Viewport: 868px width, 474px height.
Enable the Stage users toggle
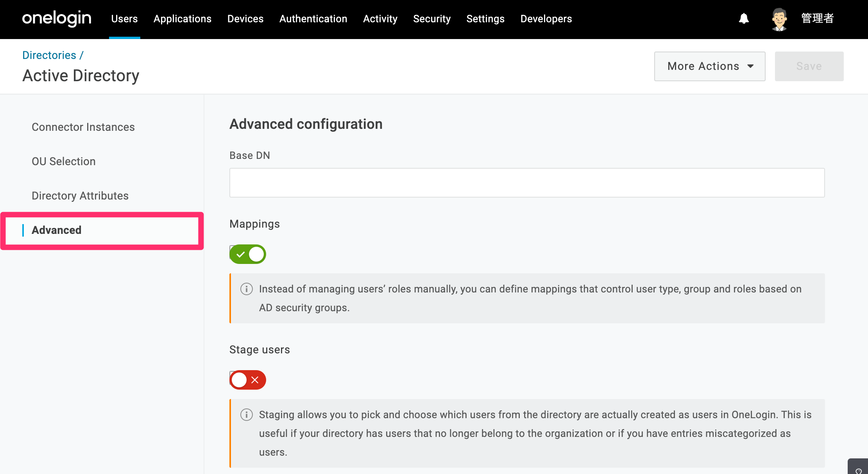[248, 380]
